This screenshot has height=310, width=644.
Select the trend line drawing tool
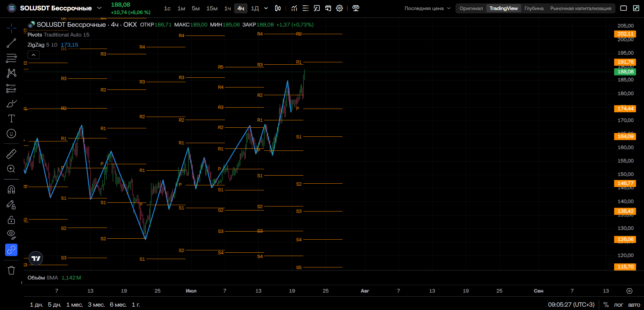tap(11, 43)
